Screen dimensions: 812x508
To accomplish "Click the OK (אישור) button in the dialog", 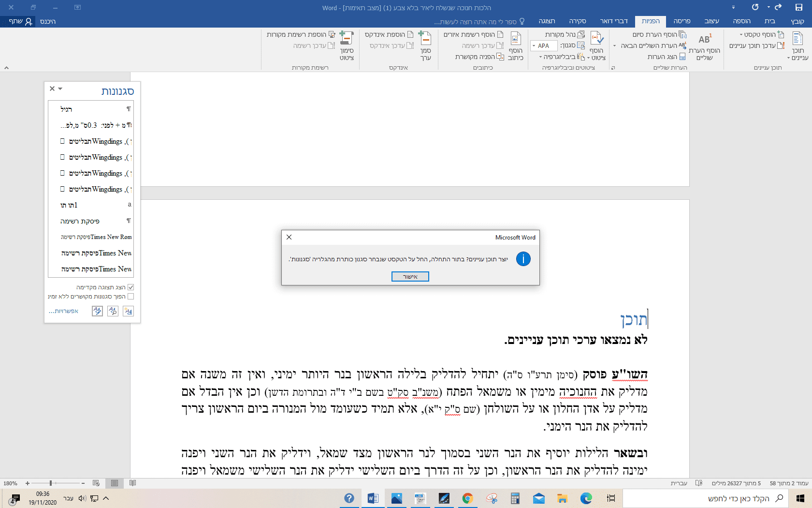I will point(410,276).
